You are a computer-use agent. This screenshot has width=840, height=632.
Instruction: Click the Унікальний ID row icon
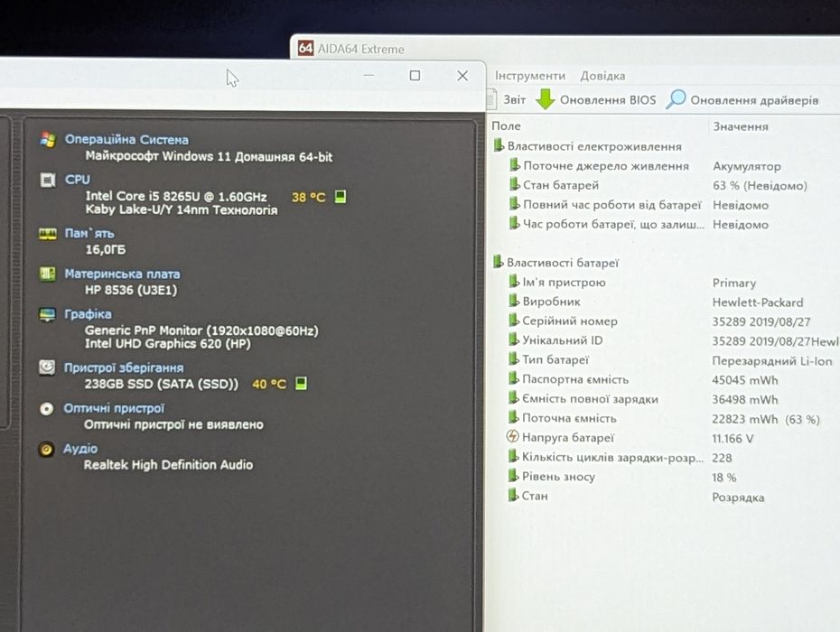coord(514,339)
